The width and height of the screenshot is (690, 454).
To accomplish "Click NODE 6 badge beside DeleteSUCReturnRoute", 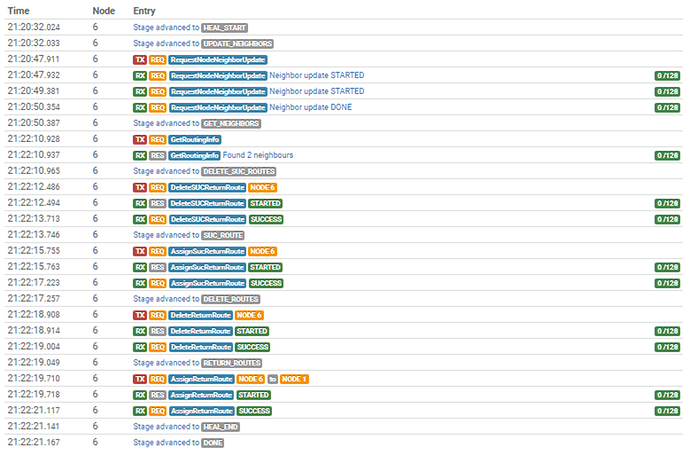I will (262, 187).
